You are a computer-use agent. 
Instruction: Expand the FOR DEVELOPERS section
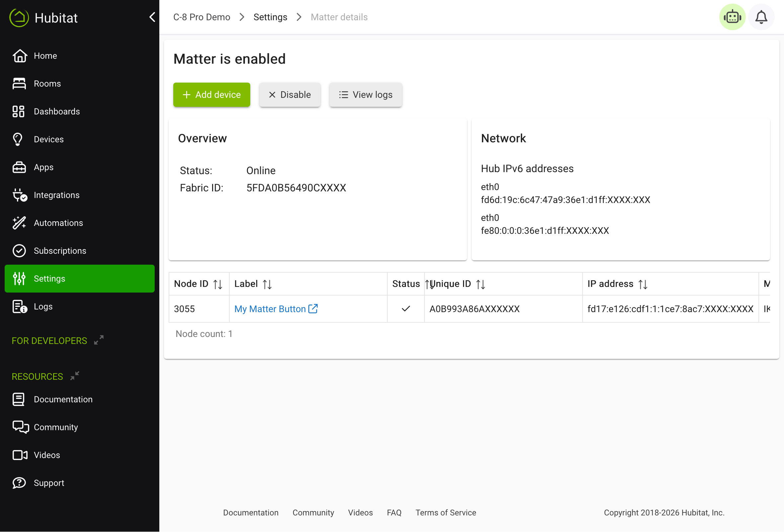99,340
